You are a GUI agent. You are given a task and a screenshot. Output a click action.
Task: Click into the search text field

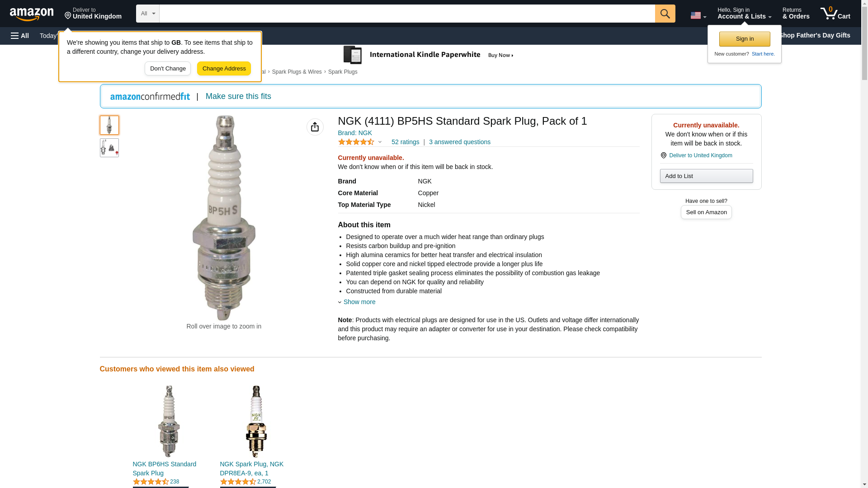[407, 14]
